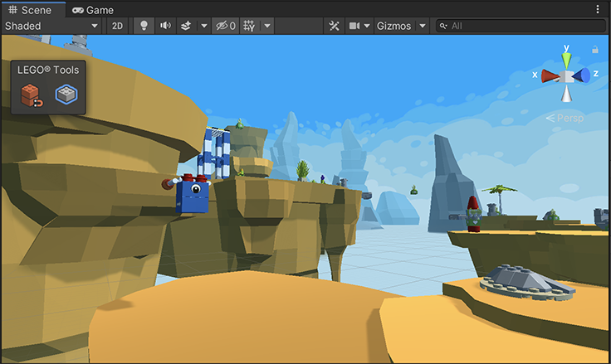This screenshot has width=611, height=364.
Task: Click the scene camera settings icon
Action: 354,26
